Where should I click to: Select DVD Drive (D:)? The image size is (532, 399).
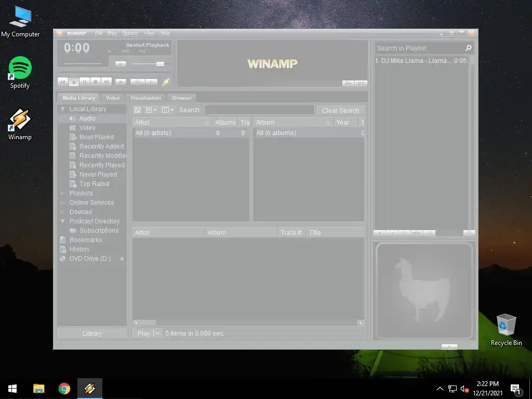point(90,259)
